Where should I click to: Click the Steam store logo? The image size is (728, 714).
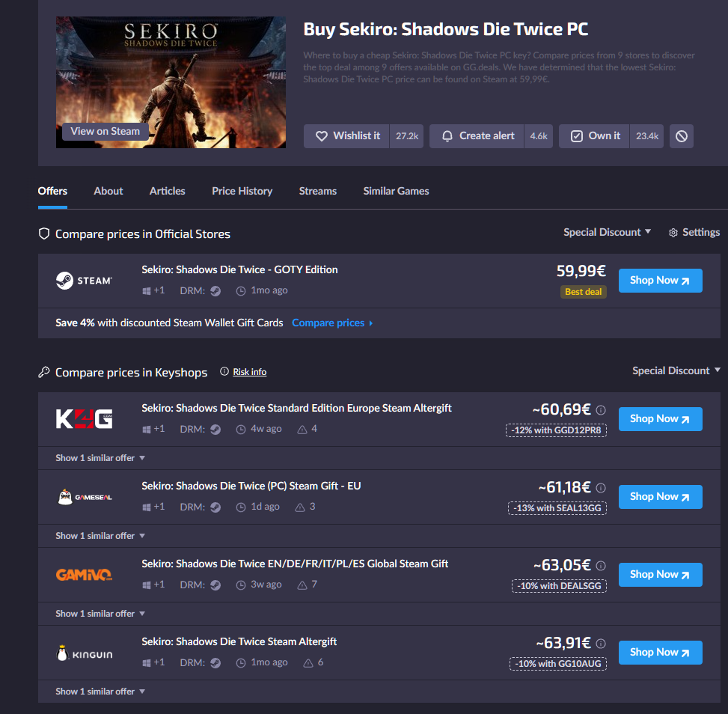(84, 281)
